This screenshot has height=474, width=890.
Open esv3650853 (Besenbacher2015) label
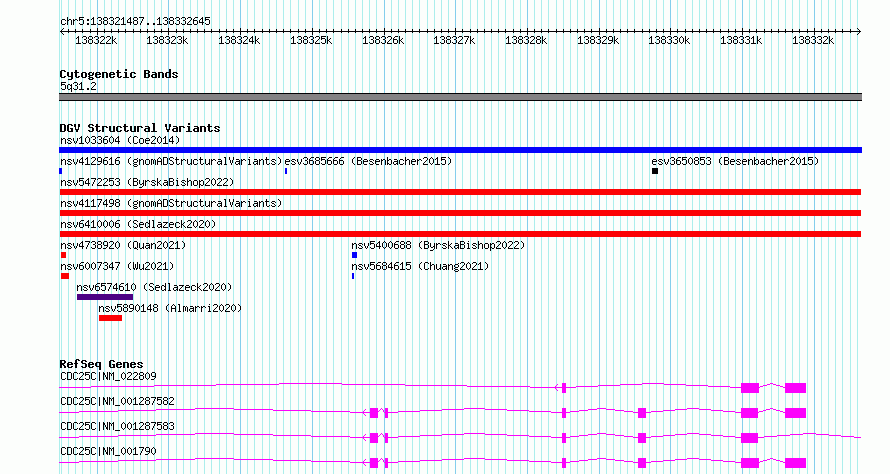735,161
